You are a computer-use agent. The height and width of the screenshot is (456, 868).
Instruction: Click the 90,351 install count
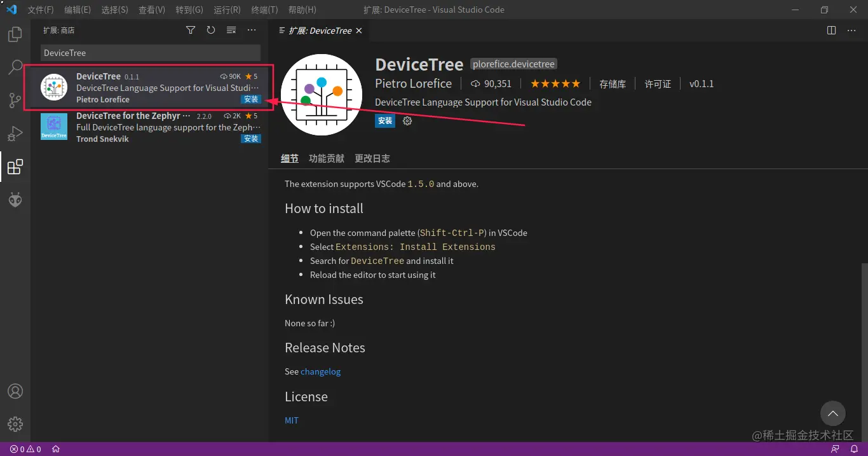click(491, 84)
